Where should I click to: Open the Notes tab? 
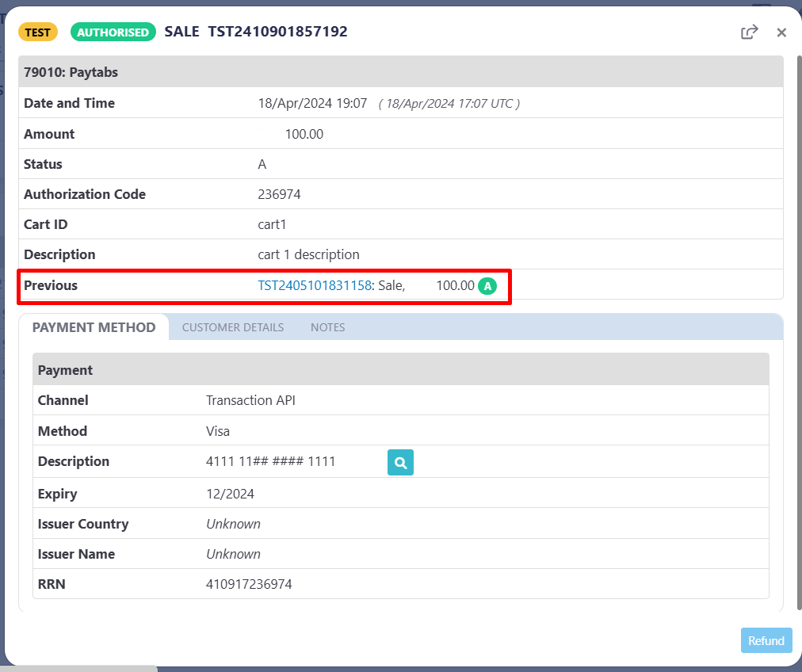tap(328, 327)
